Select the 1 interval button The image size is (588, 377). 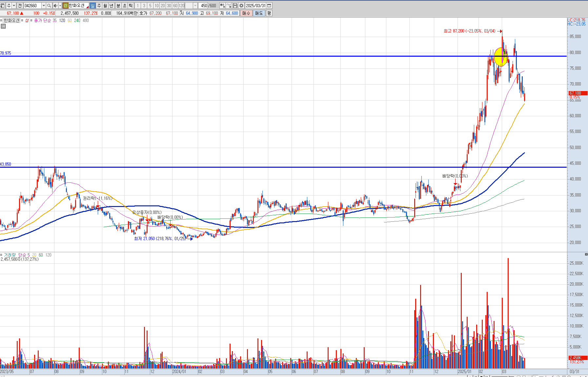point(138,6)
